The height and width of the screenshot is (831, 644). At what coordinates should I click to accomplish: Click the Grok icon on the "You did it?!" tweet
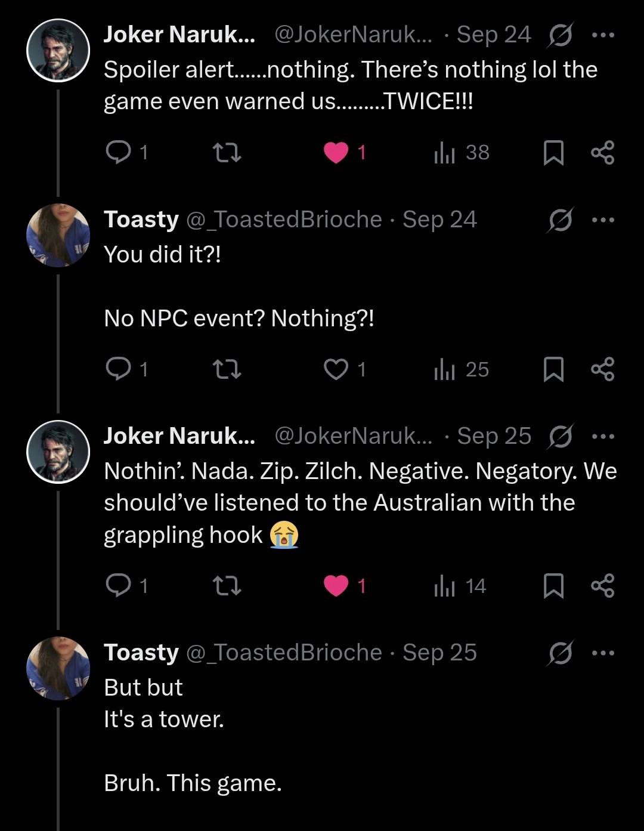561,220
